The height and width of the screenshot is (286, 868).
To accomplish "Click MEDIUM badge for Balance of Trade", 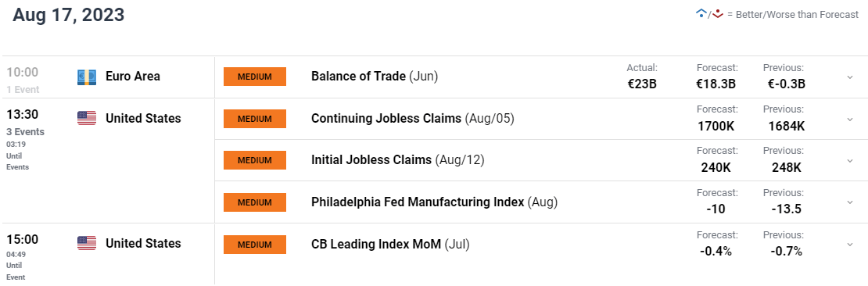I will pyautogui.click(x=255, y=77).
